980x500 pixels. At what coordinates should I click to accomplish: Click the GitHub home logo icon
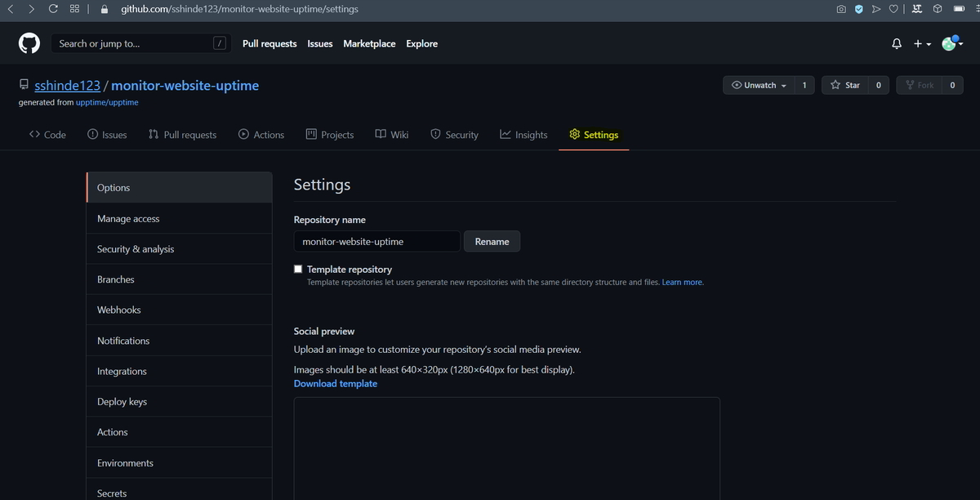pyautogui.click(x=29, y=42)
